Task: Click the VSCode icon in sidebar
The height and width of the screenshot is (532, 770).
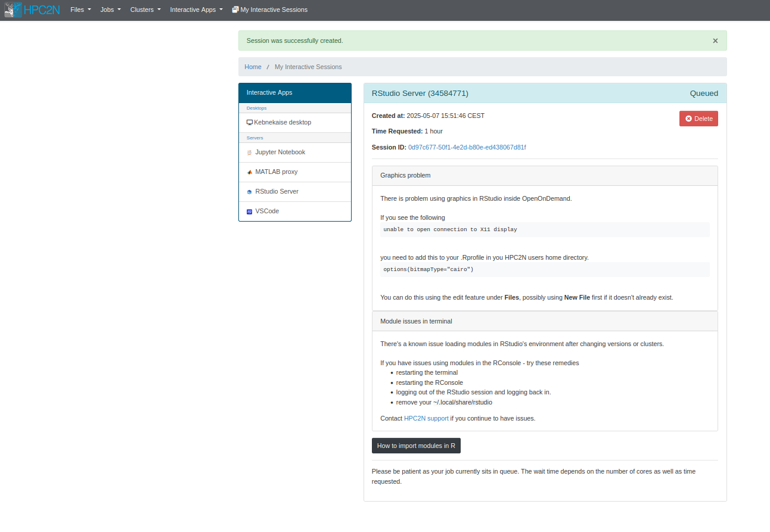Action: pyautogui.click(x=250, y=211)
